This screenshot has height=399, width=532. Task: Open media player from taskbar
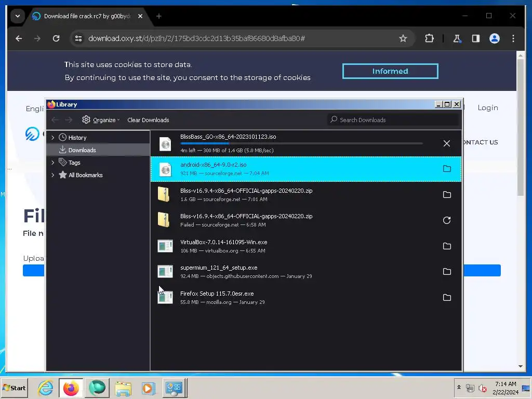pos(148,388)
